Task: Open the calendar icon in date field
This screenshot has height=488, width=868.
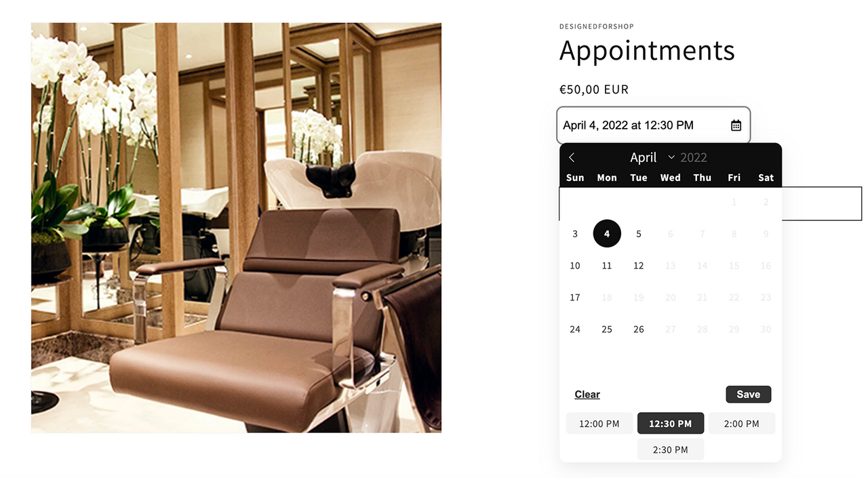Action: click(x=736, y=125)
